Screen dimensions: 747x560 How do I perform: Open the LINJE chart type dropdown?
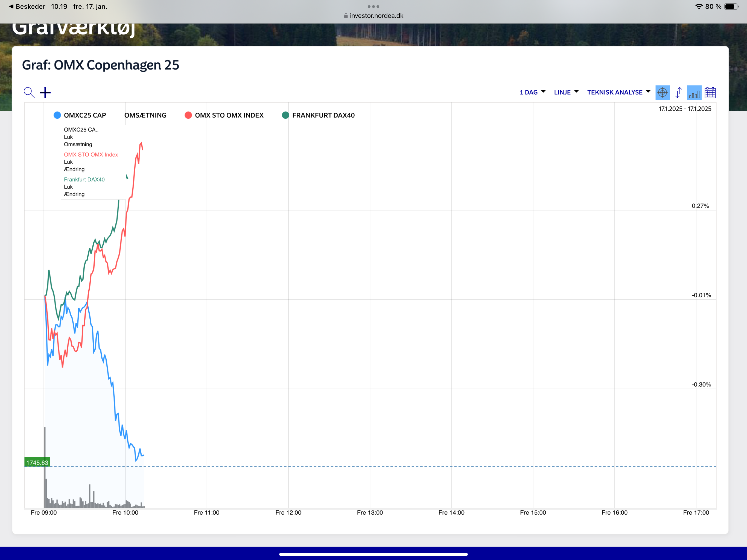click(x=566, y=92)
